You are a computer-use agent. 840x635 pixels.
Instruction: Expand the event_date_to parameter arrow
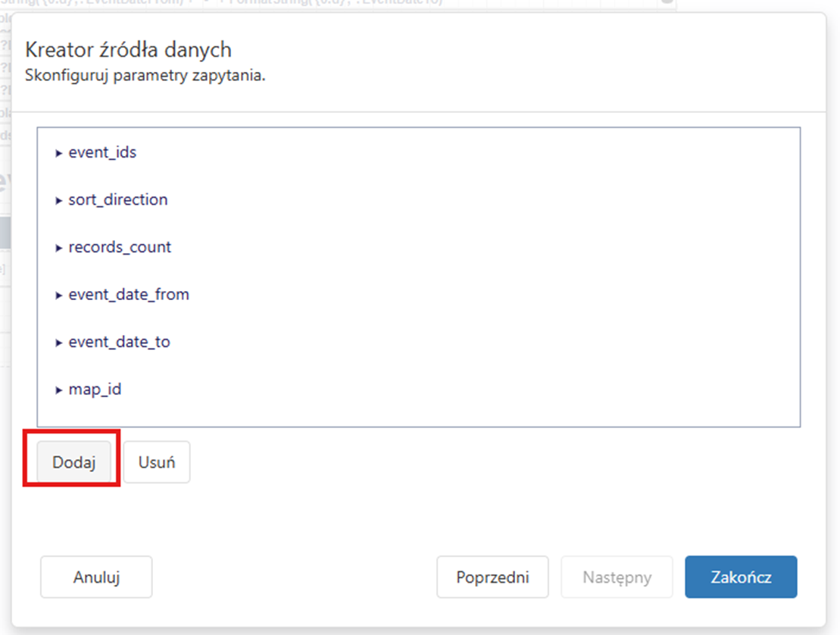(x=58, y=343)
